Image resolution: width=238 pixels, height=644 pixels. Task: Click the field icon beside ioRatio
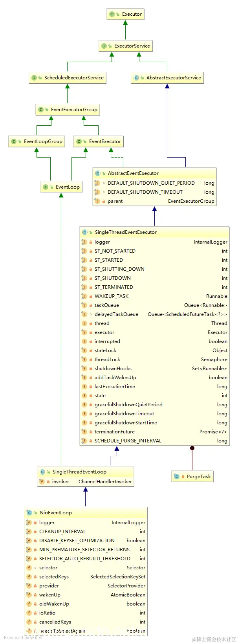click(x=29, y=613)
